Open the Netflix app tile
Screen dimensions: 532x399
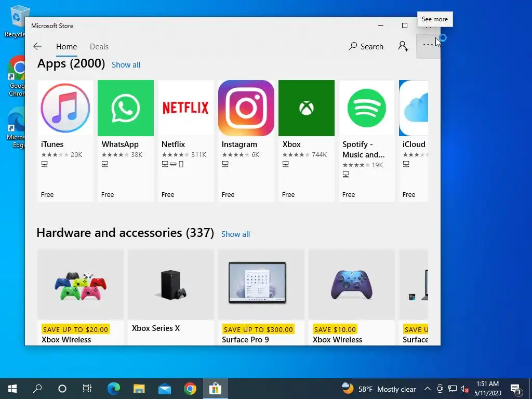pos(186,141)
